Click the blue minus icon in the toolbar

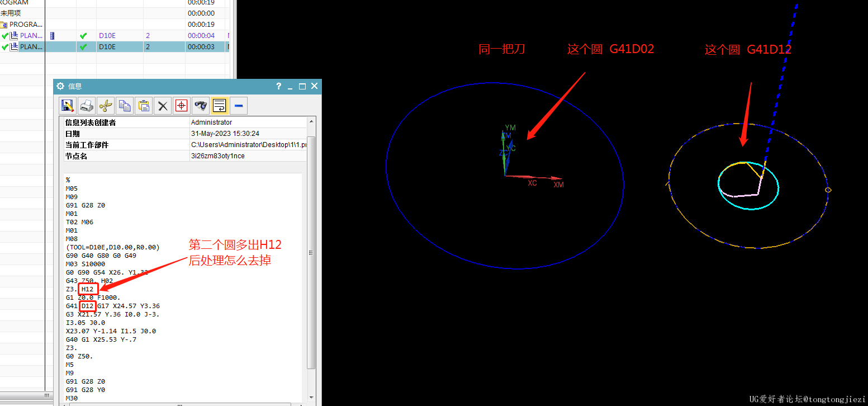tap(239, 105)
